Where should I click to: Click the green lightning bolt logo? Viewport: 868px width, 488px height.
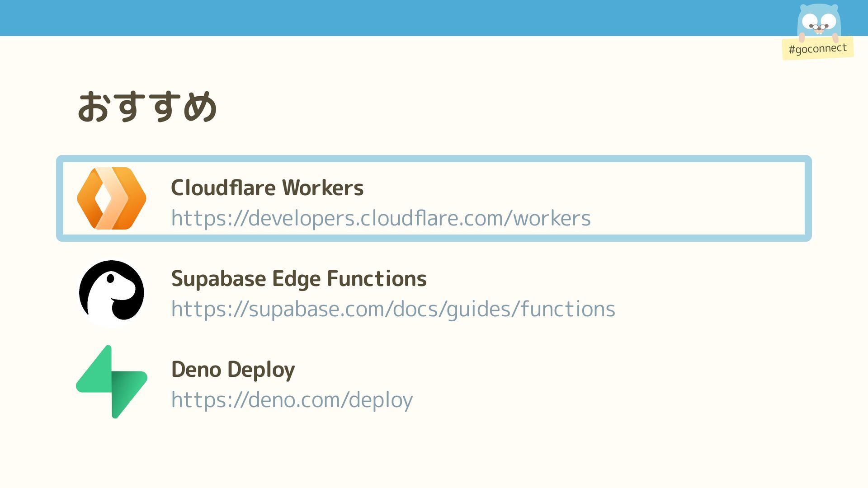tap(111, 382)
